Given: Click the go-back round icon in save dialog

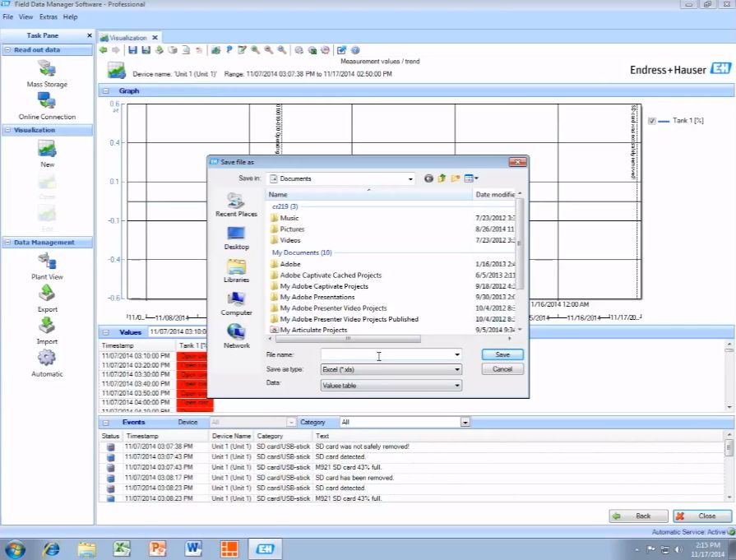Looking at the screenshot, I should 428,178.
